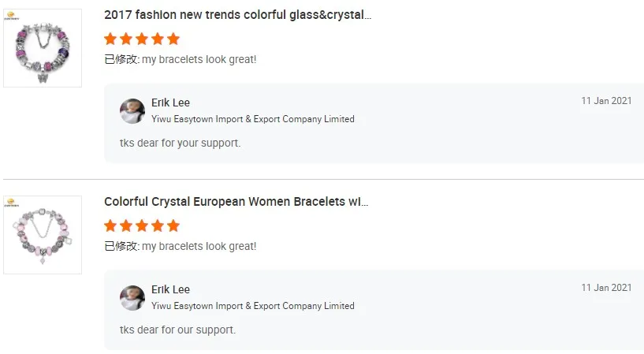Click the five-star rating of first review
This screenshot has height=354, width=644.
pyautogui.click(x=142, y=39)
